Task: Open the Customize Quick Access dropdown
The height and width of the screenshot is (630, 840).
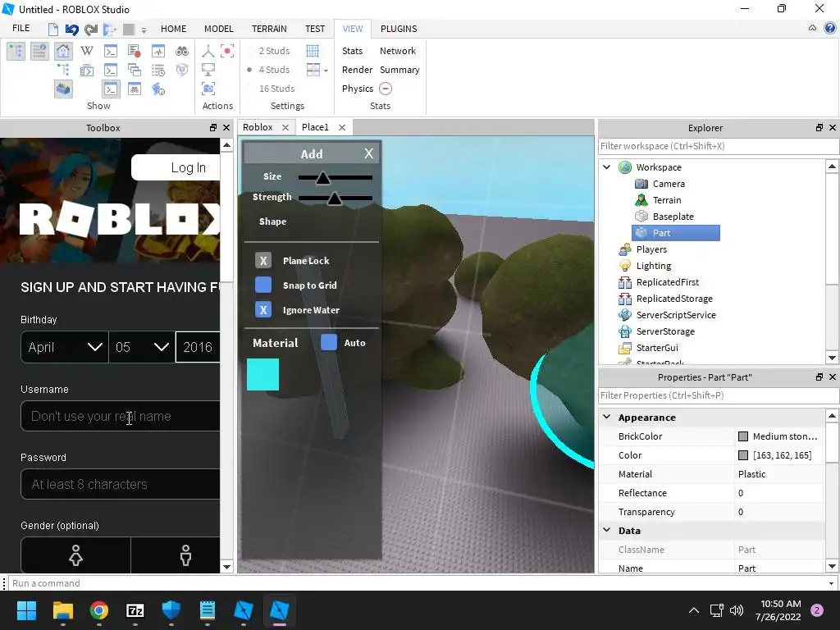Action: coord(144,30)
